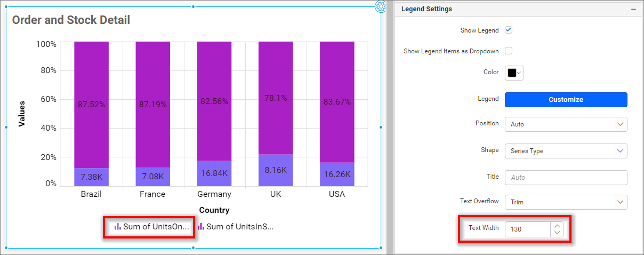Click Sum of UnitsOn... legend series icon

(118, 227)
